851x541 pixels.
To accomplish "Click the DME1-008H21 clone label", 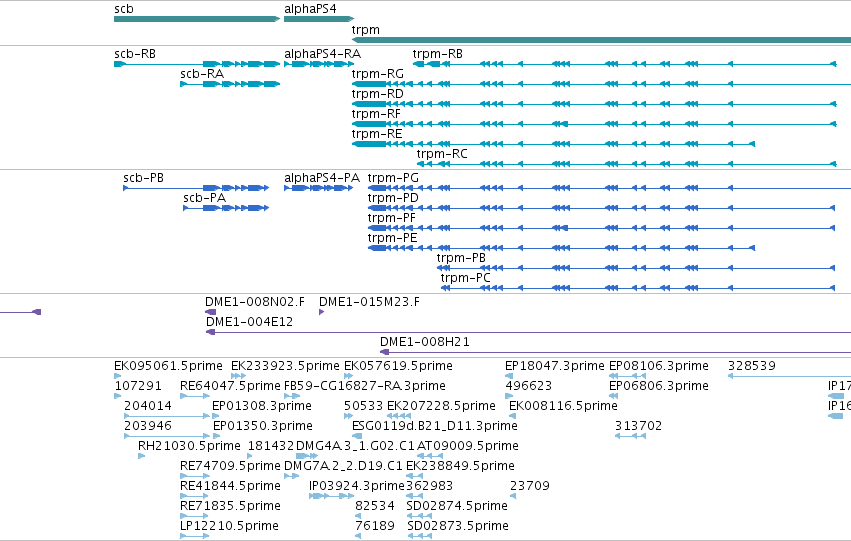I will (424, 342).
